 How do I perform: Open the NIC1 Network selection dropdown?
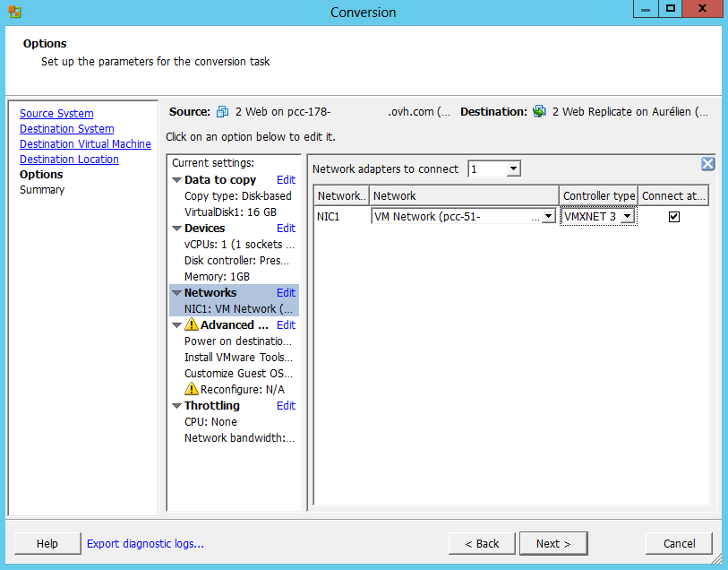548,217
